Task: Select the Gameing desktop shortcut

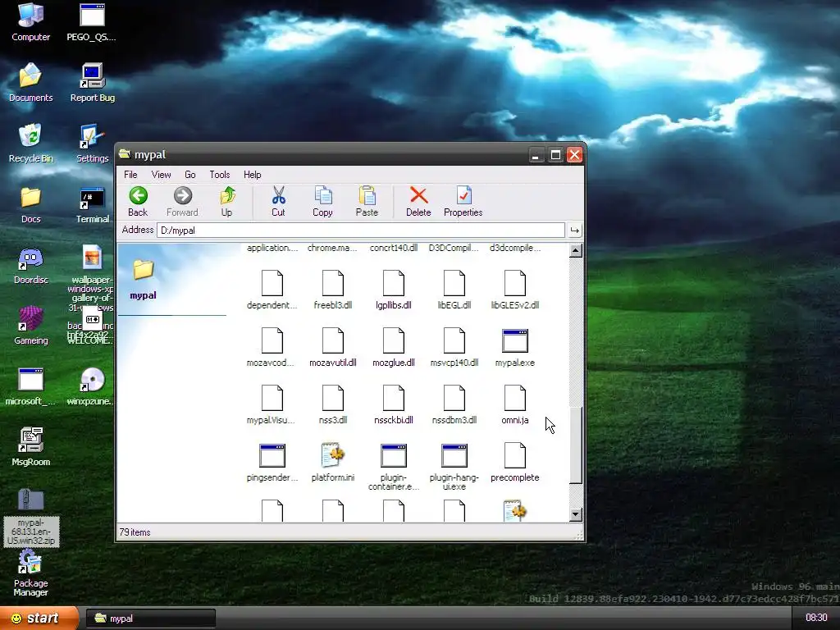Action: point(30,326)
